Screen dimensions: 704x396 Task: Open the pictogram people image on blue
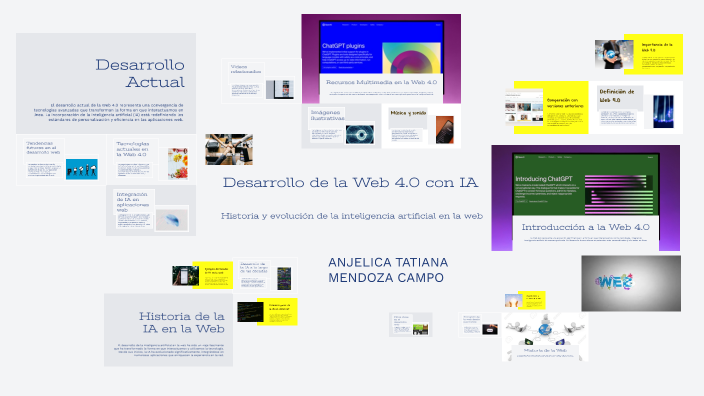81,169
